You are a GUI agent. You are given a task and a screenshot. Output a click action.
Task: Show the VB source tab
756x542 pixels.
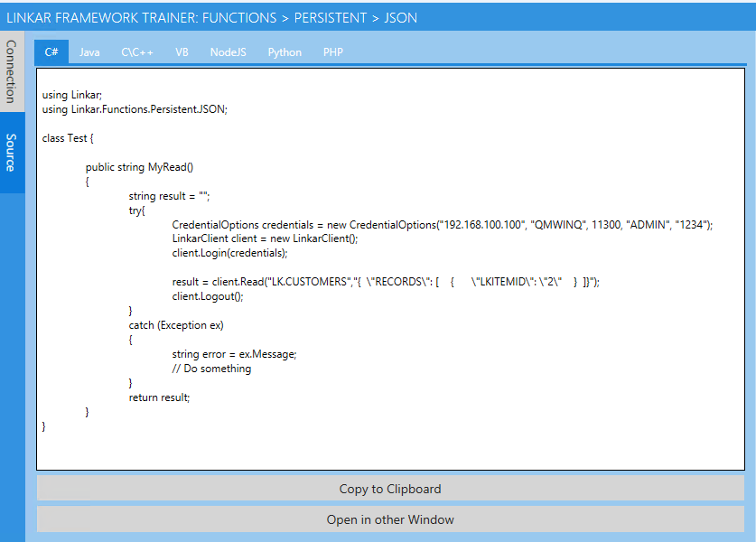point(182,52)
